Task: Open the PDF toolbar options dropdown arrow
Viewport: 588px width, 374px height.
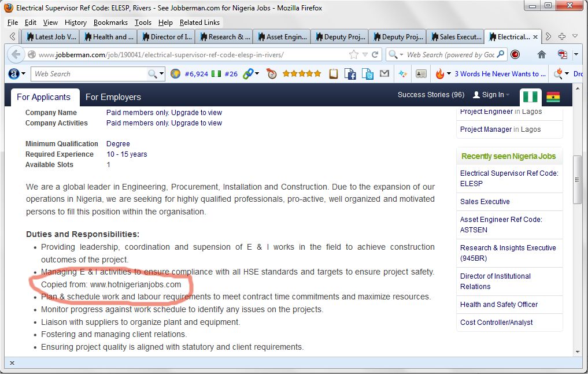Action: pyautogui.click(x=576, y=54)
